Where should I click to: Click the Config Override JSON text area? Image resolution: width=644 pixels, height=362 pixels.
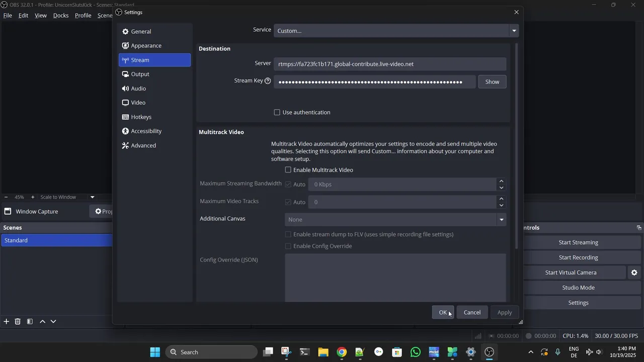click(x=395, y=278)
